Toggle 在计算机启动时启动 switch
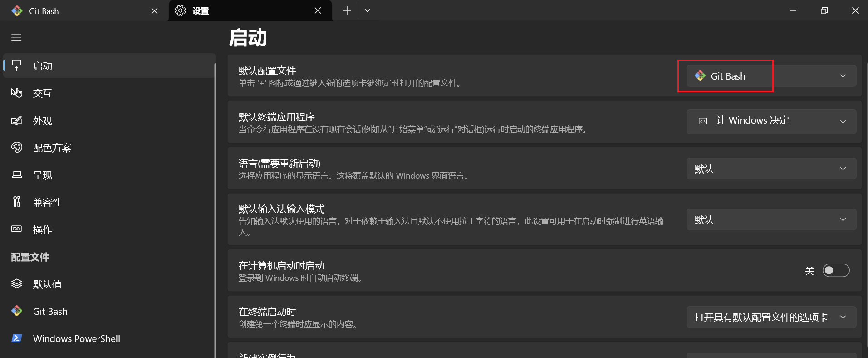 click(836, 270)
